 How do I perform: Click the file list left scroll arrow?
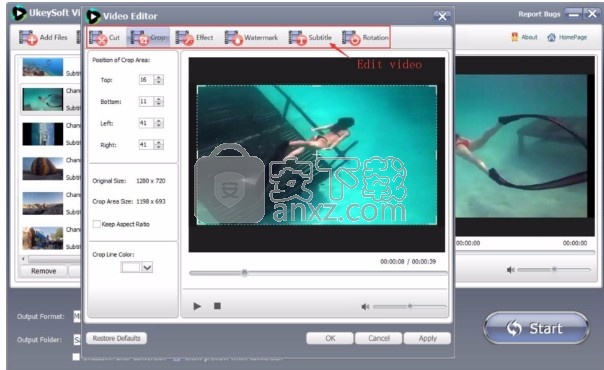point(23,259)
